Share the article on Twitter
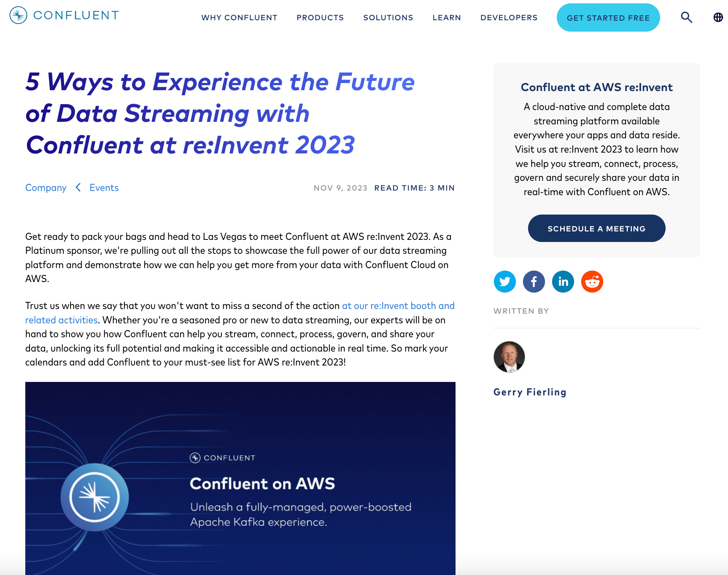 pos(505,282)
